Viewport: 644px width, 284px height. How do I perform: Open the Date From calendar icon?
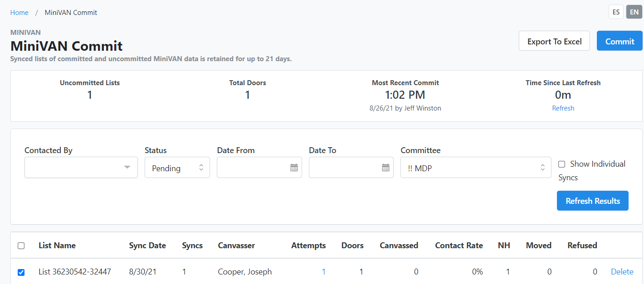pyautogui.click(x=294, y=168)
